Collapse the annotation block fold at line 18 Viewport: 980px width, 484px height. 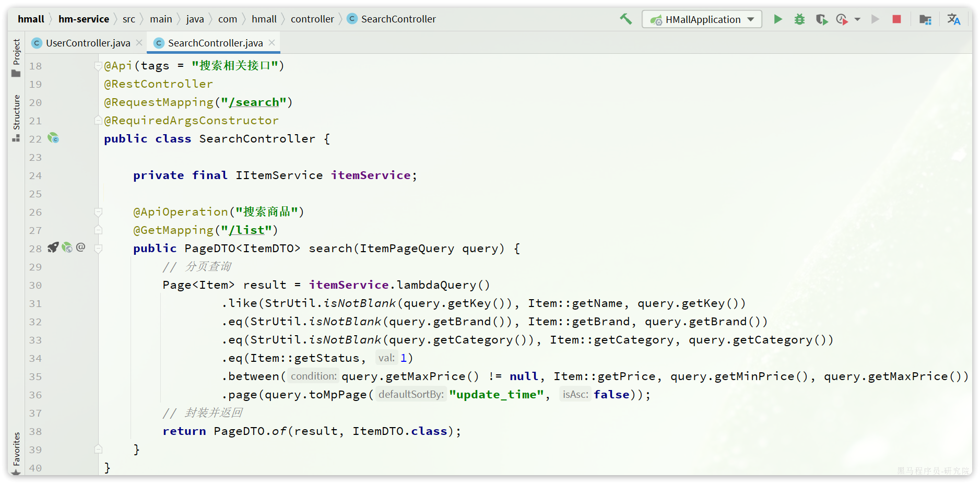click(x=98, y=66)
